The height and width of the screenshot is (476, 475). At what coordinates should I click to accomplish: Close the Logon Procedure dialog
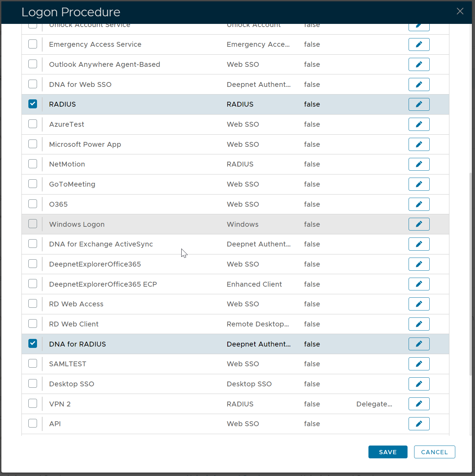[460, 11]
